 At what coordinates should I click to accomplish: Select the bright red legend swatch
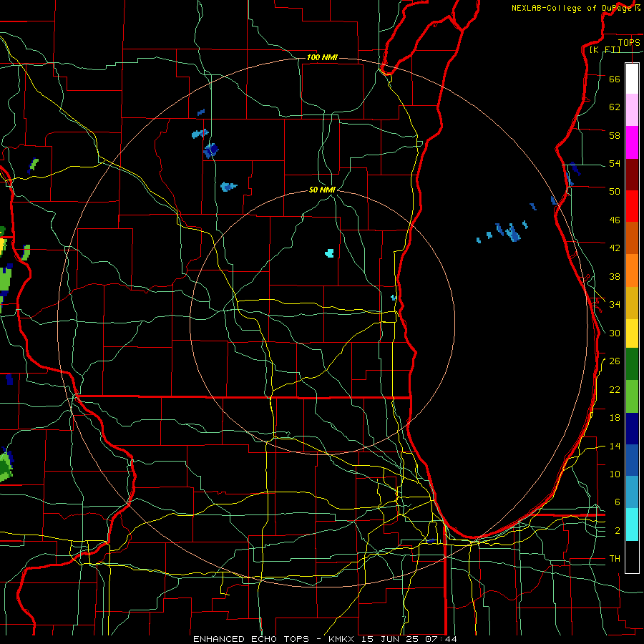[x=632, y=207]
